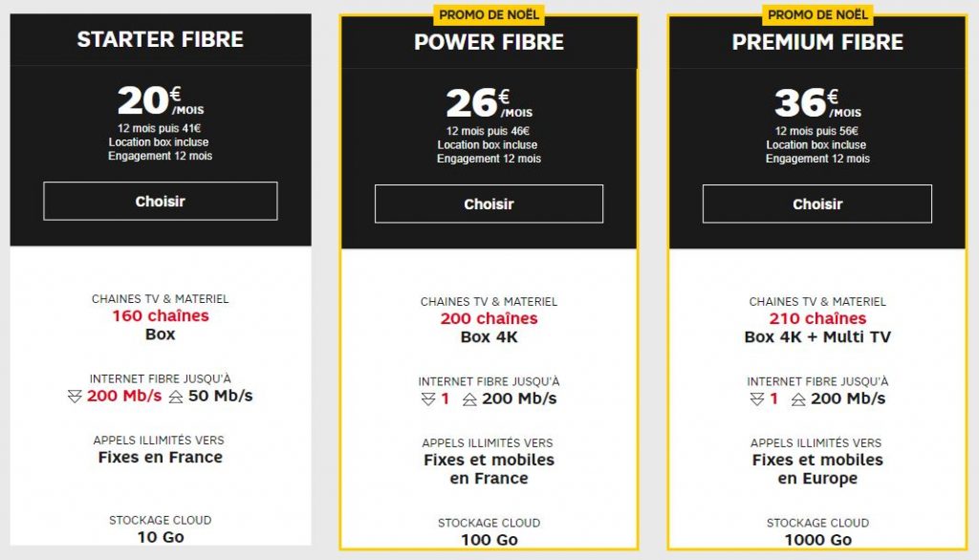The image size is (979, 560).
Task: Click Premium Fibre download speed arrow icon
Action: (x=757, y=399)
